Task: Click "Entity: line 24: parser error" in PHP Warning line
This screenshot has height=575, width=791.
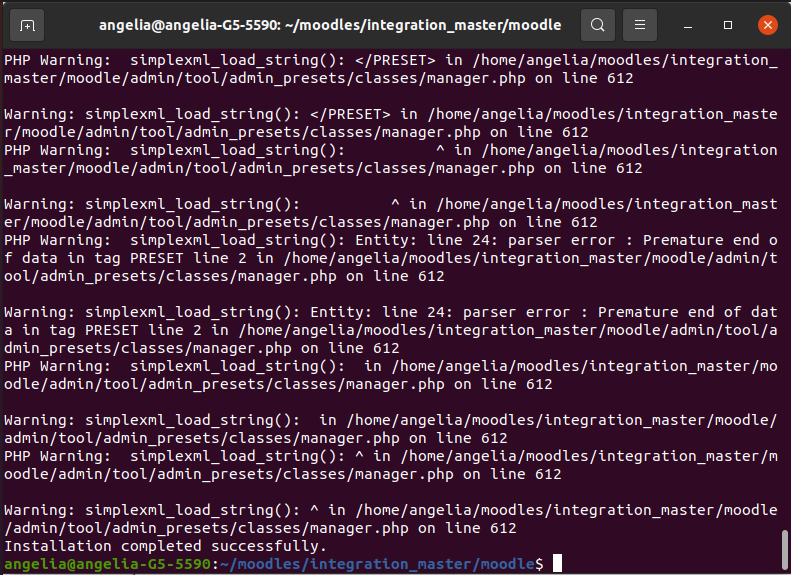Action: [x=485, y=240]
